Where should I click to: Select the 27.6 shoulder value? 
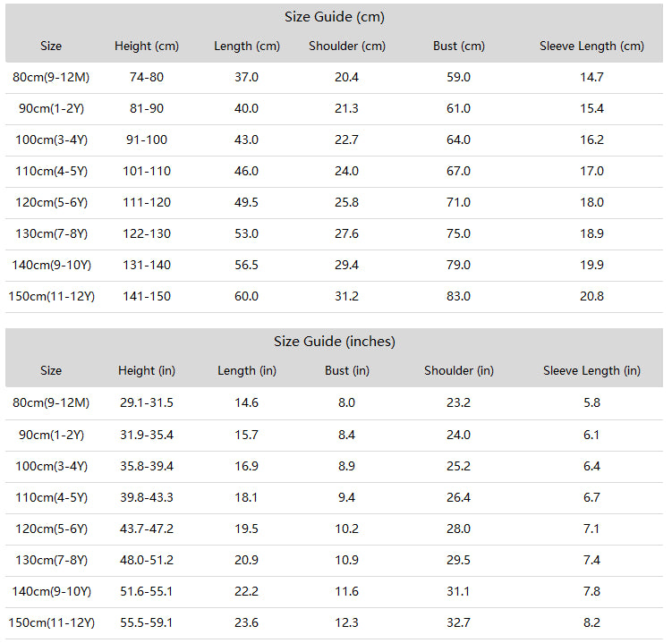coord(346,234)
